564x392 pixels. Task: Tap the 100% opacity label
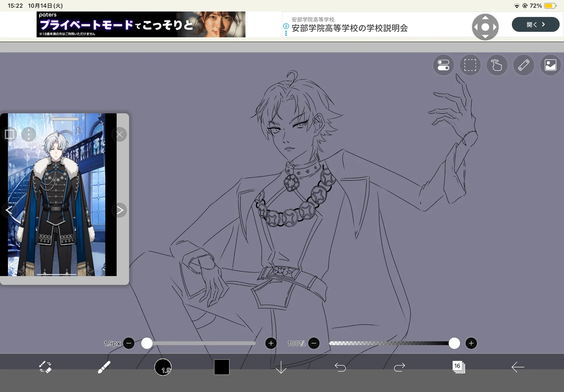tap(296, 344)
